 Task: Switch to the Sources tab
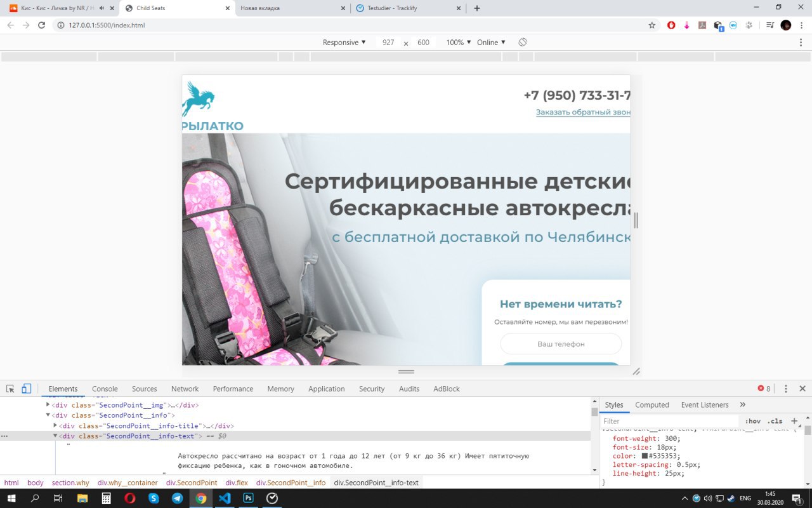tap(144, 389)
